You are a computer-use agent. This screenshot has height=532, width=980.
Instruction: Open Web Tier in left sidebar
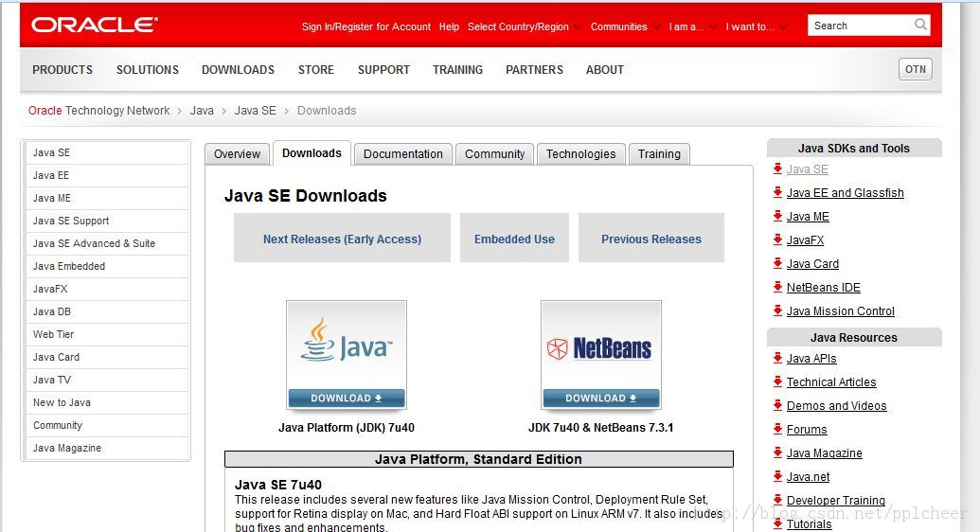pos(106,334)
